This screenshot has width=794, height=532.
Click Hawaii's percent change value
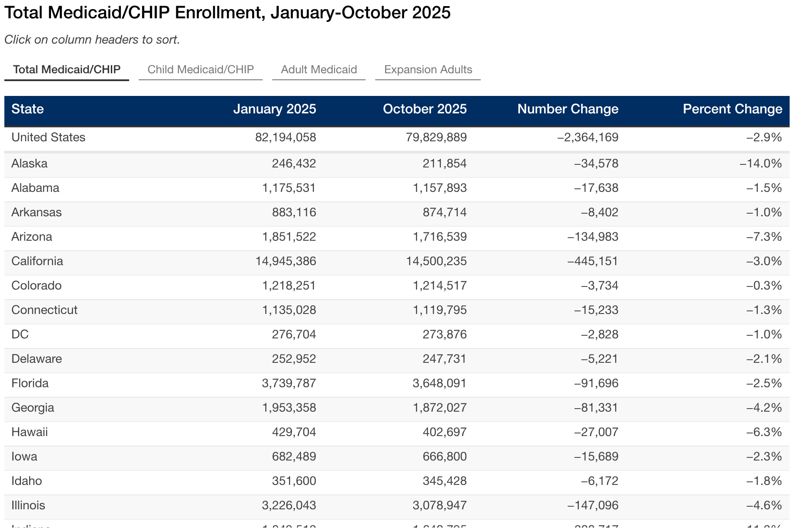(764, 432)
